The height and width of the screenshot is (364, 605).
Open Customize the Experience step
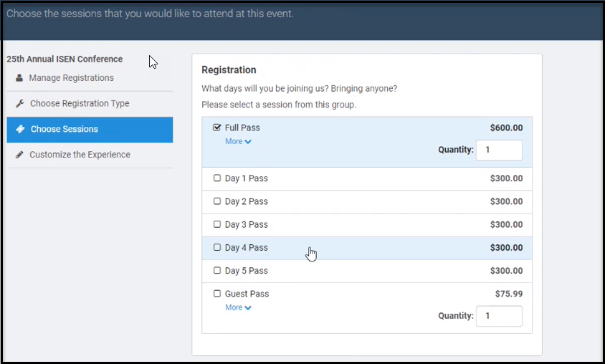tap(80, 155)
